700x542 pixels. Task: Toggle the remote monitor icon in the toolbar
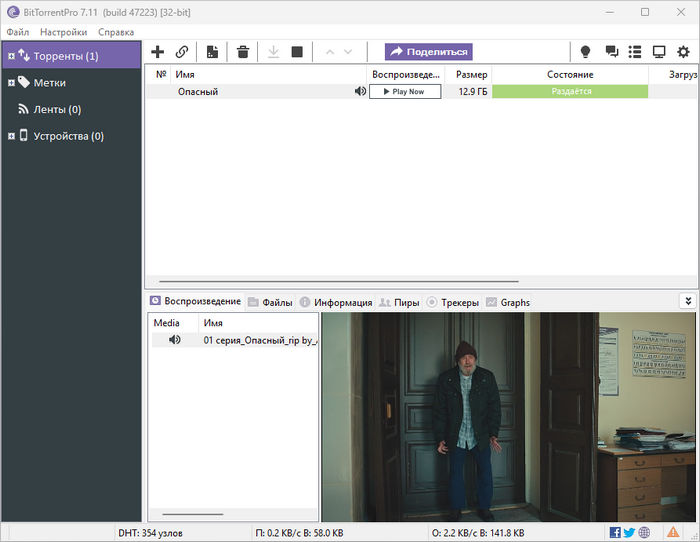tap(659, 52)
